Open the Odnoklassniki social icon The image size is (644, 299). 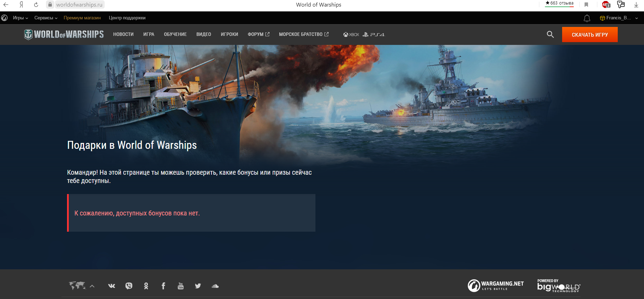146,286
